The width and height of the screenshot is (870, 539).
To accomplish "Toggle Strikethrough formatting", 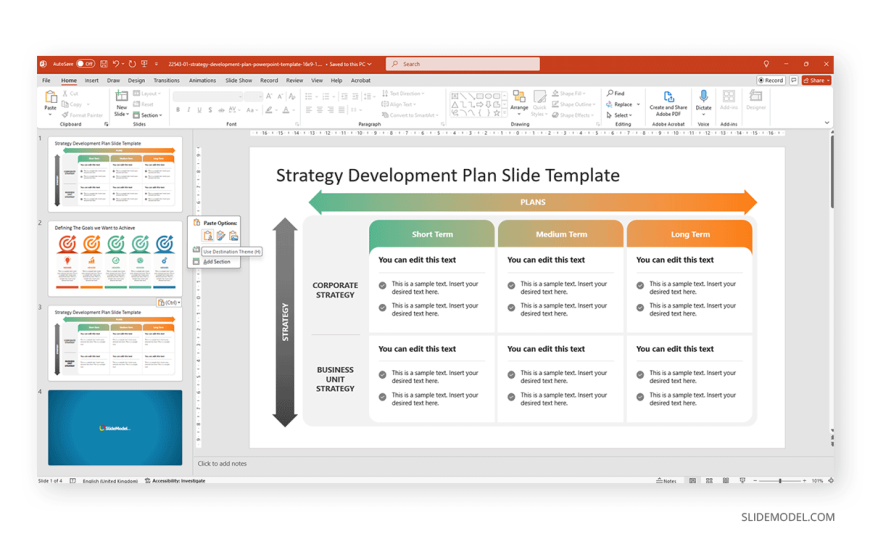I will click(221, 110).
